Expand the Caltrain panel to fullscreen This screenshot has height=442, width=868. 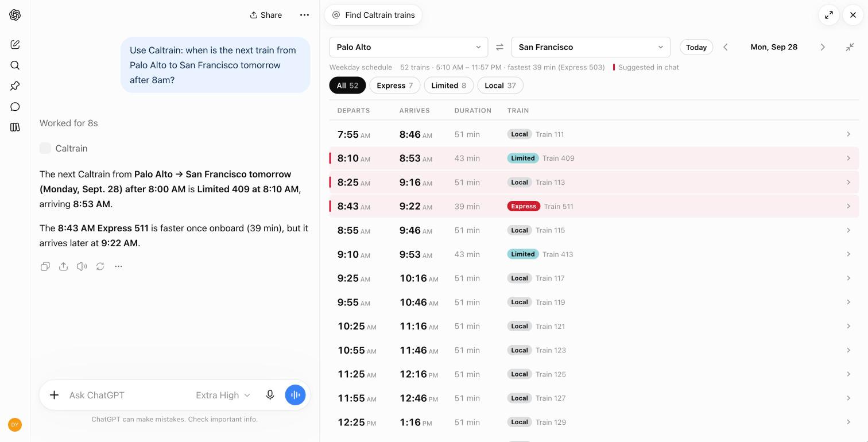829,15
